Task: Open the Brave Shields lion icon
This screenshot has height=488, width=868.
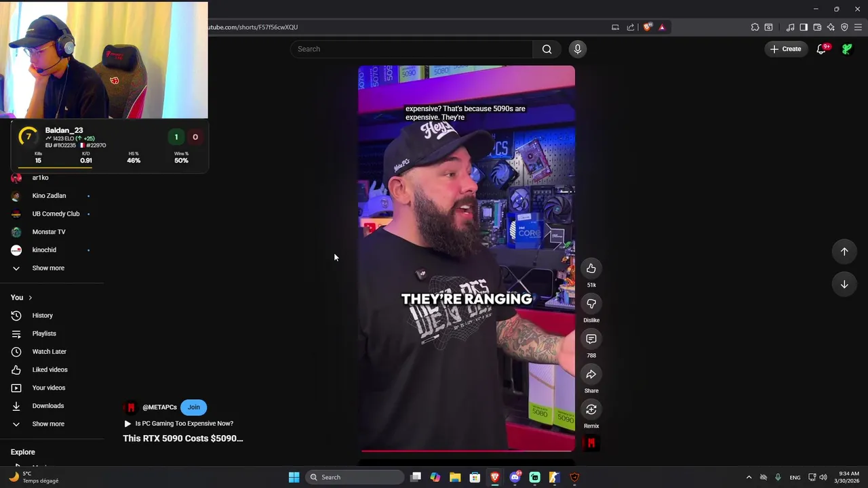Action: coord(647,27)
